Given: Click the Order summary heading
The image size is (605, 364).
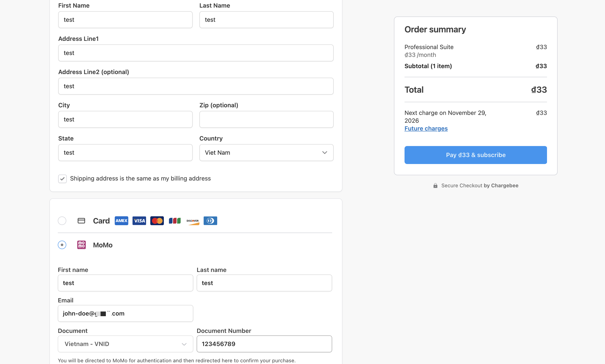Looking at the screenshot, I should click(435, 29).
